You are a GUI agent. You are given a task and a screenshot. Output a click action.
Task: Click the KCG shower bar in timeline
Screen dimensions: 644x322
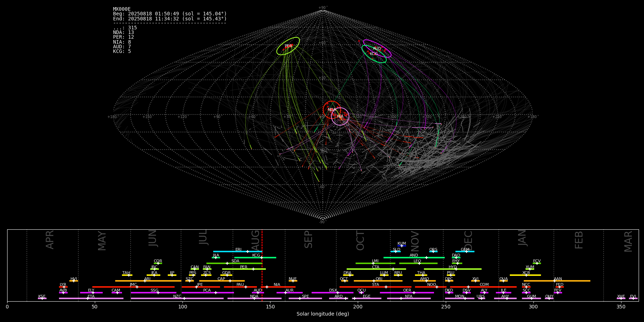(x=255, y=258)
